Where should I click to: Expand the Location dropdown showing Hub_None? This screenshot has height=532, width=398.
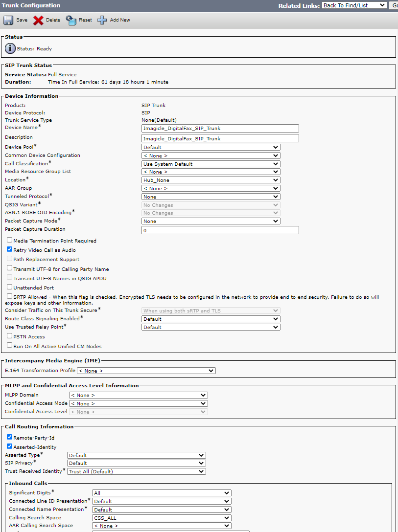tap(211, 180)
